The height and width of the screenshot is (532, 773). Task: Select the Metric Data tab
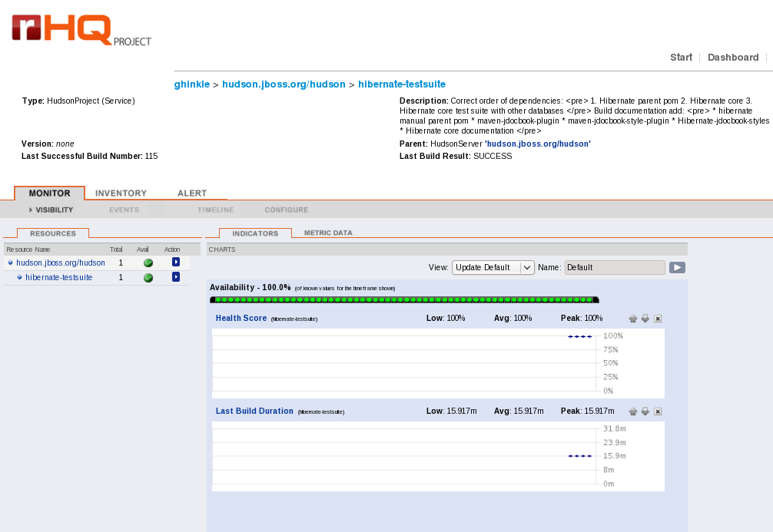click(x=328, y=233)
